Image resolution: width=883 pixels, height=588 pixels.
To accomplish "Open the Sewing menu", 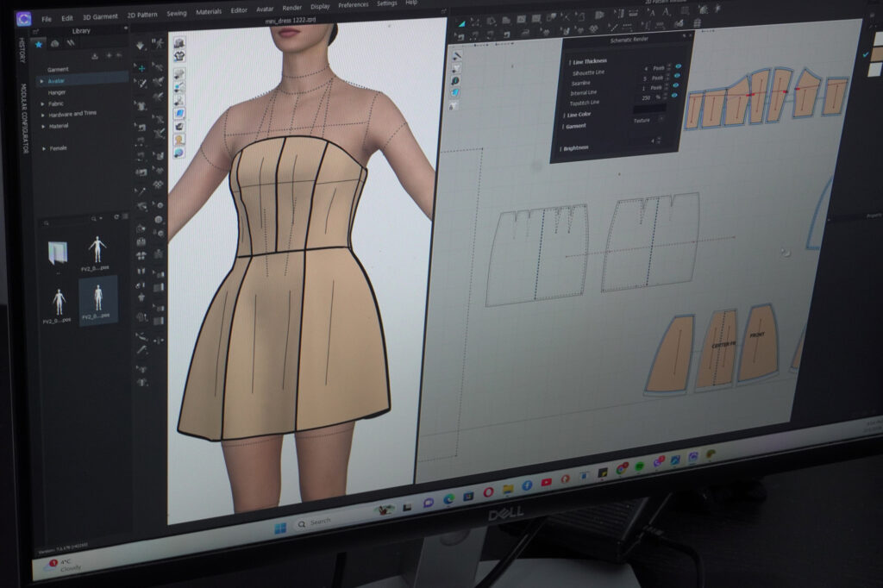I will point(176,13).
